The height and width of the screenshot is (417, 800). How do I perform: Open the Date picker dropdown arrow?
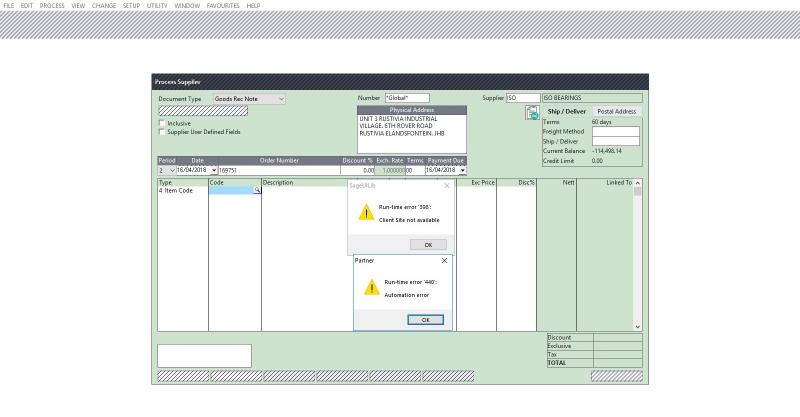tap(214, 170)
